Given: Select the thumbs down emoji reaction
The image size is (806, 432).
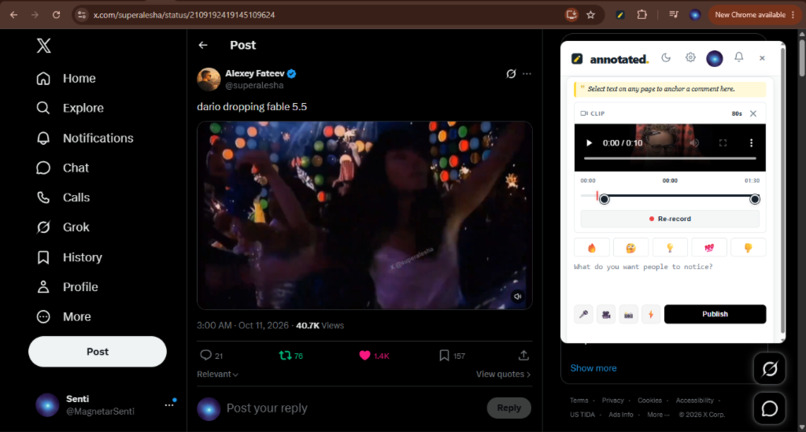Looking at the screenshot, I should pos(748,247).
